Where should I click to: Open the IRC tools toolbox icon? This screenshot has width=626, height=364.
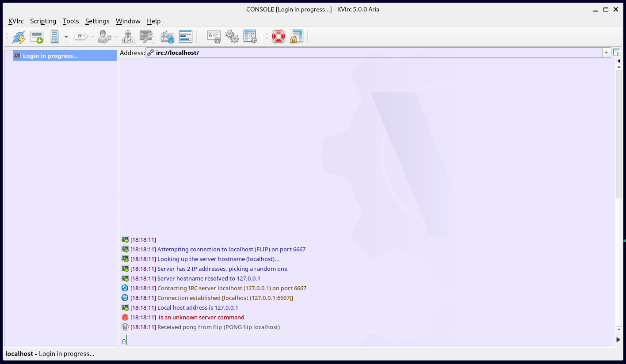[146, 37]
